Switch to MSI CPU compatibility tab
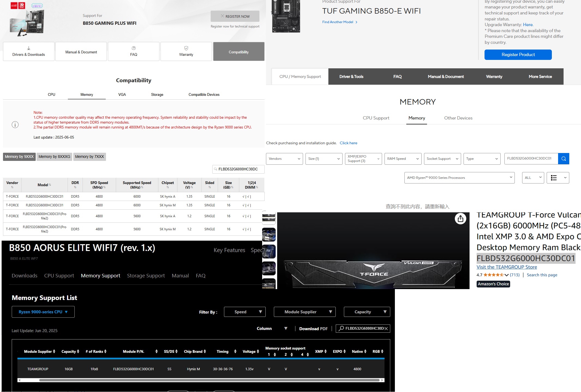This screenshot has height=392, width=581. coord(52,94)
